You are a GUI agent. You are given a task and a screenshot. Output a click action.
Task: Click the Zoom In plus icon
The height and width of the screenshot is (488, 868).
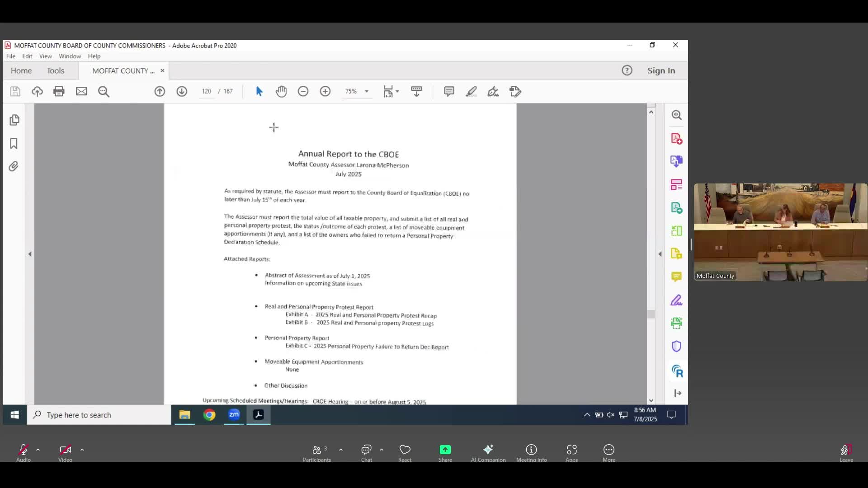pyautogui.click(x=325, y=91)
